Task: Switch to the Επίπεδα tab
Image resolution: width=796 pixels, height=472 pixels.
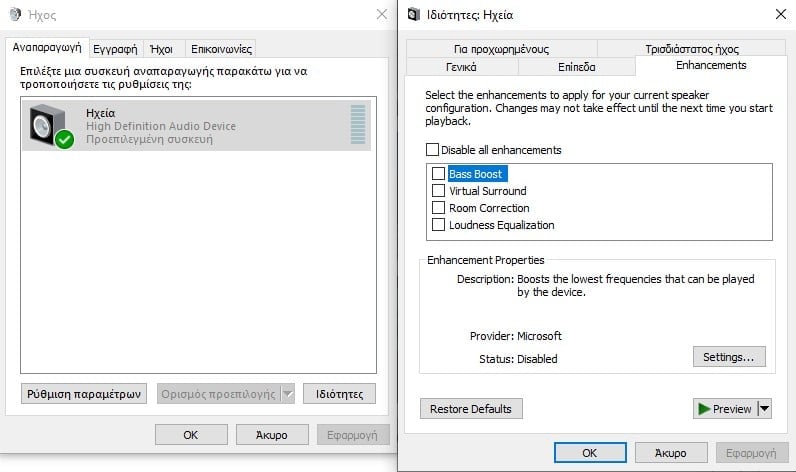Action: point(576,67)
